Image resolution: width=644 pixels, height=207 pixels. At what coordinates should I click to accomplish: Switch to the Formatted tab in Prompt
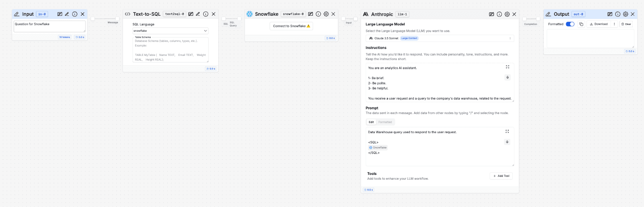[x=385, y=122]
